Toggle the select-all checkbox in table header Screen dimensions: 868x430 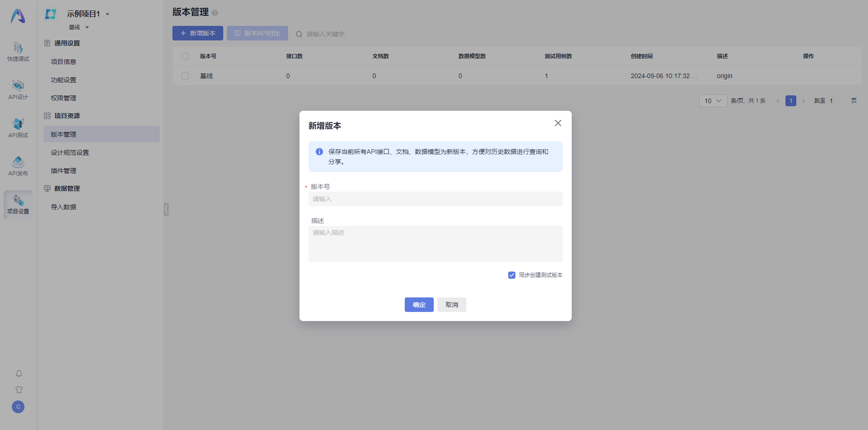click(185, 56)
